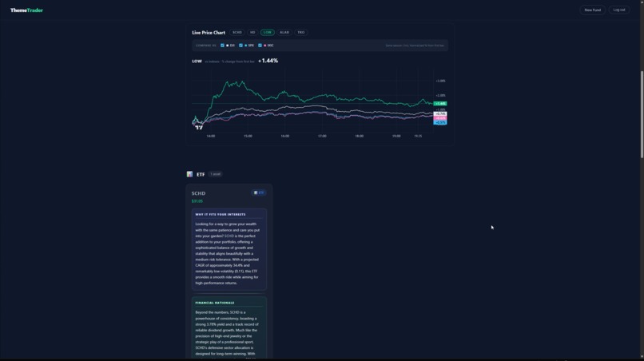644x361 pixels.
Task: Click the 15:00 time axis label
Action: click(x=248, y=136)
